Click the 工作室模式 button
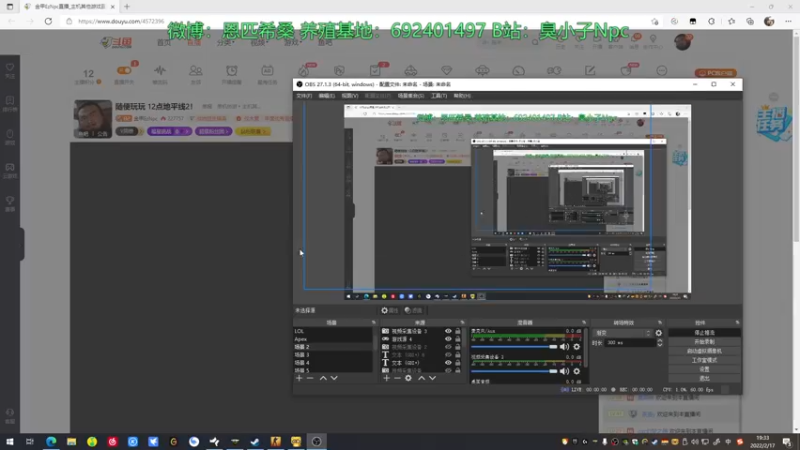800x450 pixels. coord(704,360)
